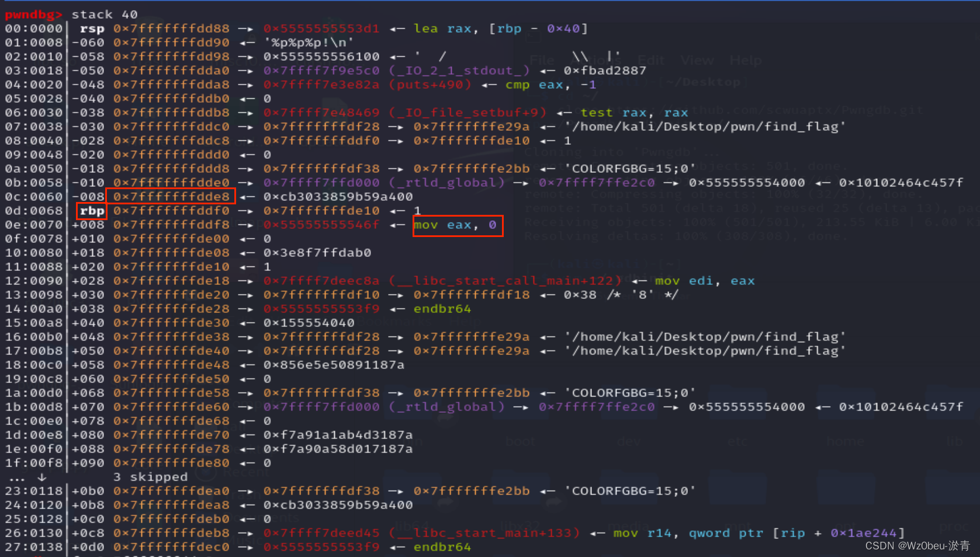Open the lib folder on the desktop

click(954, 441)
